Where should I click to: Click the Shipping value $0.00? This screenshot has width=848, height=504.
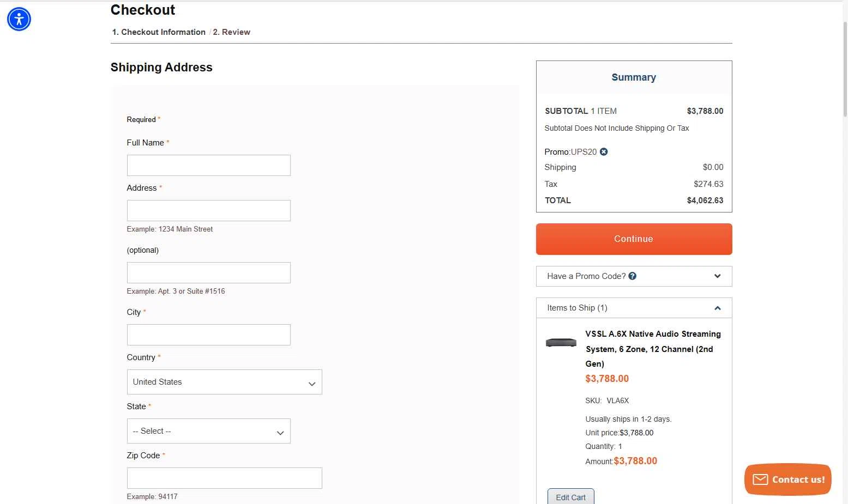(x=713, y=167)
